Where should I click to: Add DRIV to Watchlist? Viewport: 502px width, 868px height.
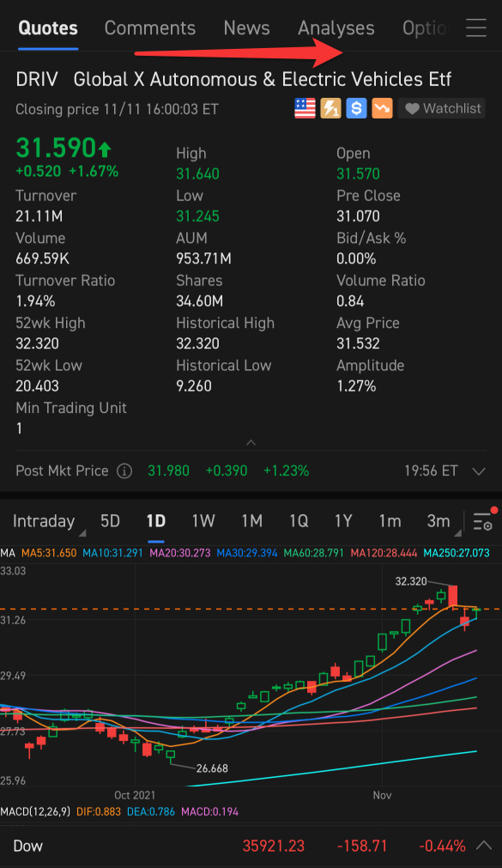tap(442, 108)
